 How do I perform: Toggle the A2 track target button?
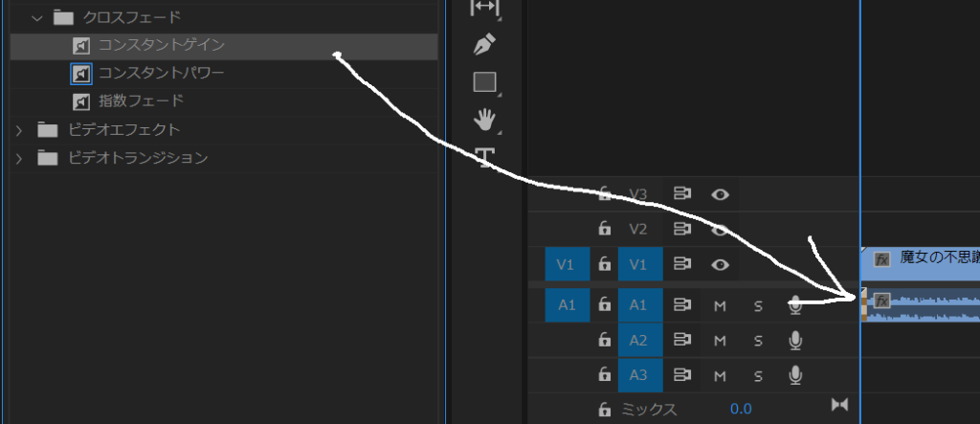click(x=638, y=340)
